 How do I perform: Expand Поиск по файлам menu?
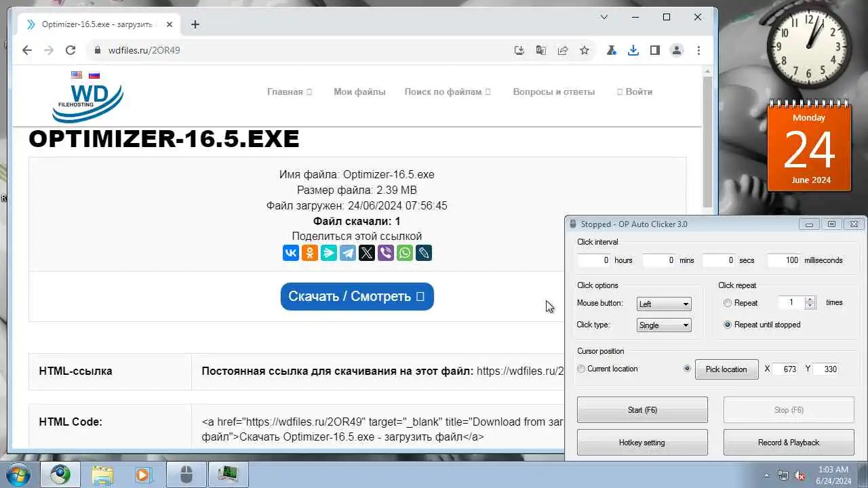pyautogui.click(x=448, y=91)
